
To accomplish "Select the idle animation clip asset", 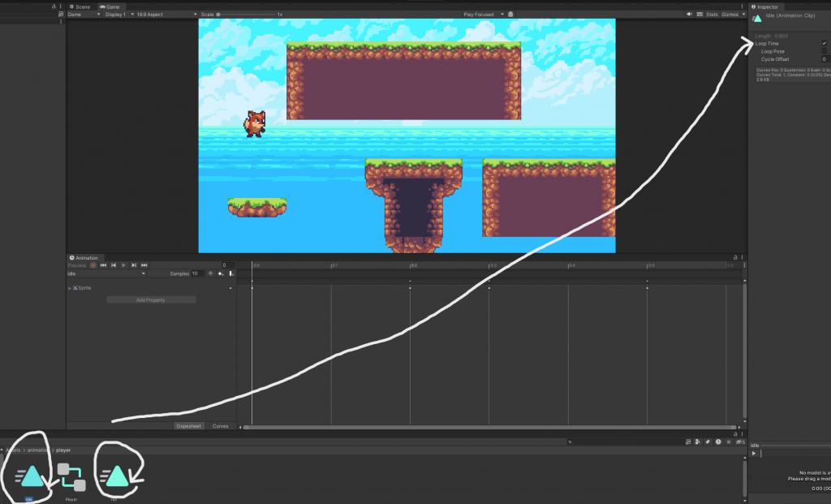I will click(30, 480).
